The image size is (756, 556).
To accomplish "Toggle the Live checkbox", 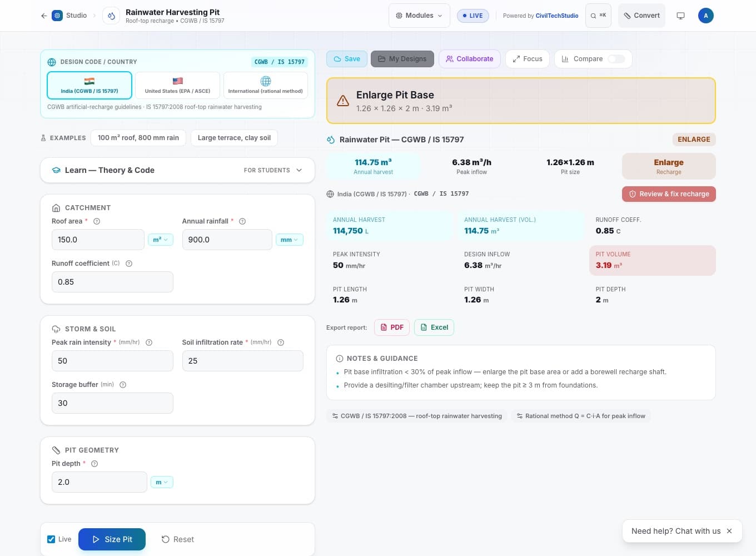I will pos(51,539).
